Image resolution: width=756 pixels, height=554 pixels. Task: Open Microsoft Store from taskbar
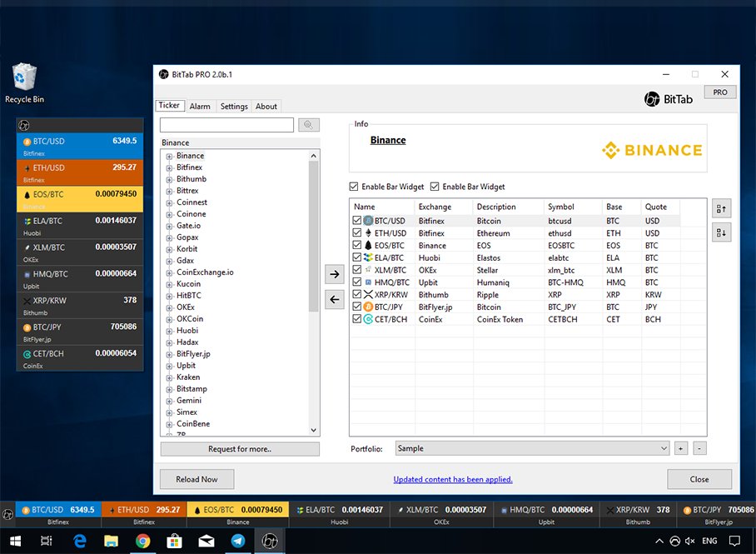(175, 541)
